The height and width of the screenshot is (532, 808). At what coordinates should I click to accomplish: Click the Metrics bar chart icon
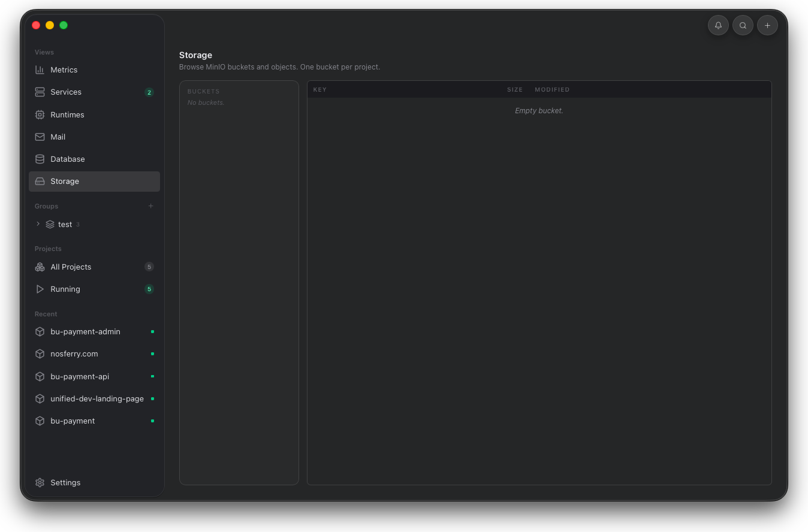(40, 69)
